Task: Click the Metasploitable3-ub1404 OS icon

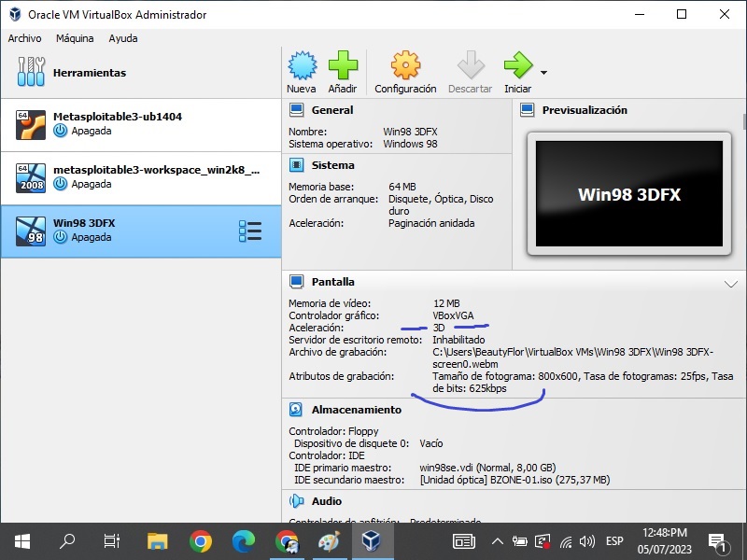Action: [31, 125]
